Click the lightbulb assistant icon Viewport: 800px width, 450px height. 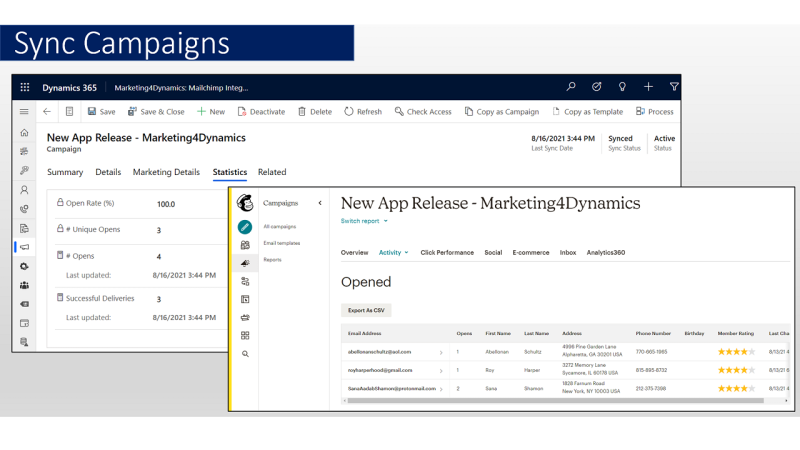[x=623, y=87]
